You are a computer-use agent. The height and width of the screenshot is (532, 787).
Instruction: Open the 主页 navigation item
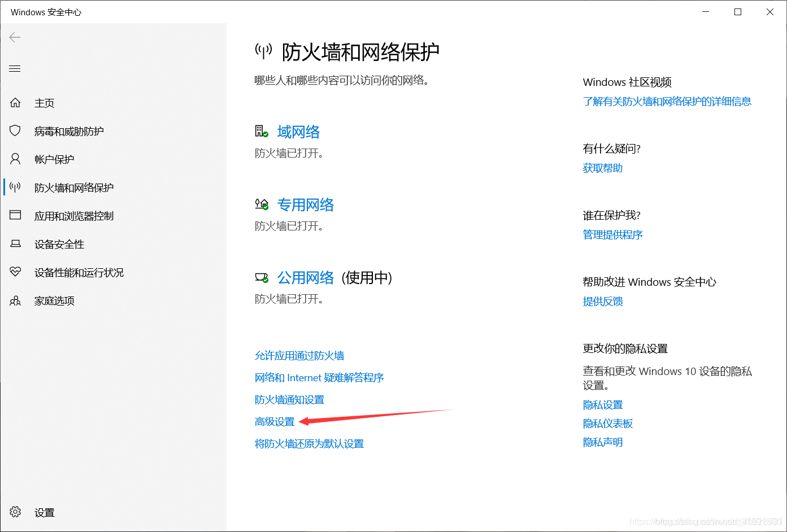(x=44, y=103)
